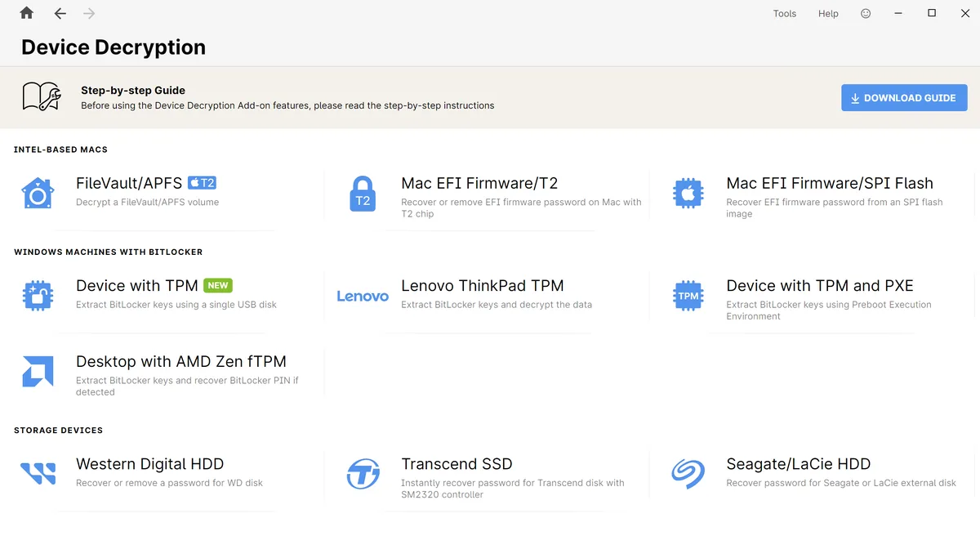The image size is (980, 536).
Task: Select the FileVault/APFS house-lock icon
Action: coord(37,194)
